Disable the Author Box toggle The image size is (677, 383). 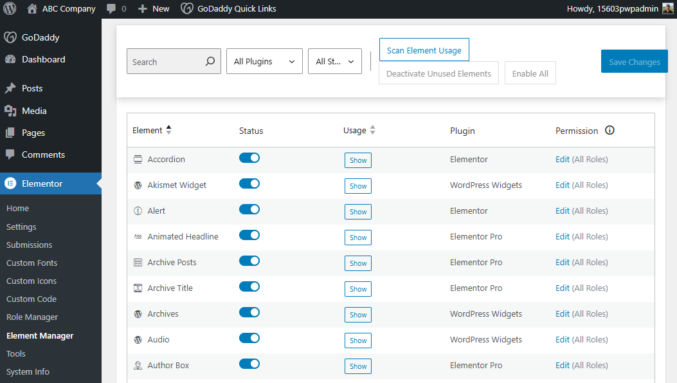pyautogui.click(x=250, y=364)
